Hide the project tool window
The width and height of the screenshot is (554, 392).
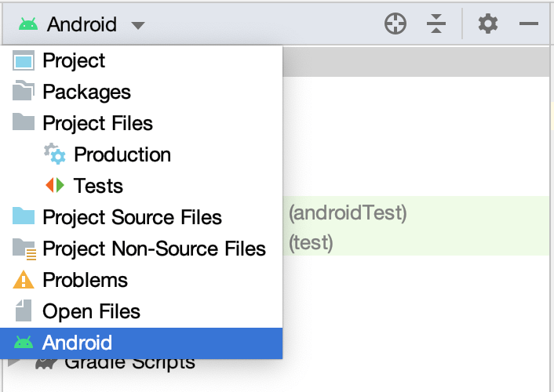(x=529, y=24)
